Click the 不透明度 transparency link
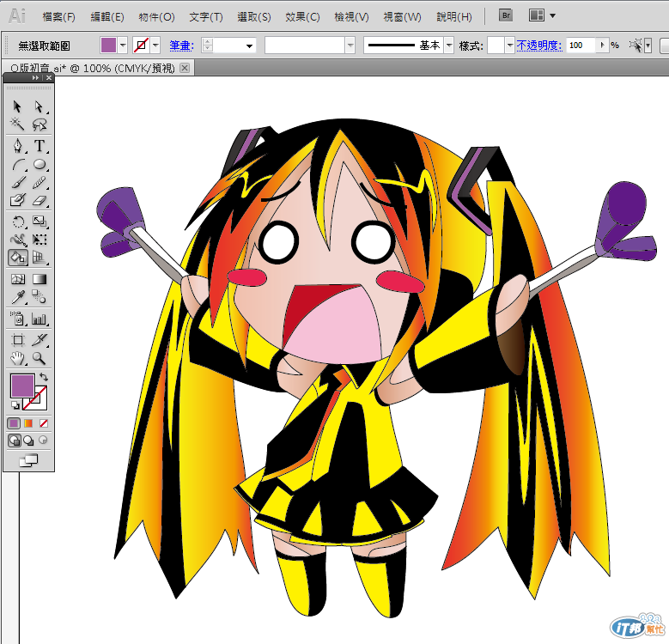 [539, 46]
